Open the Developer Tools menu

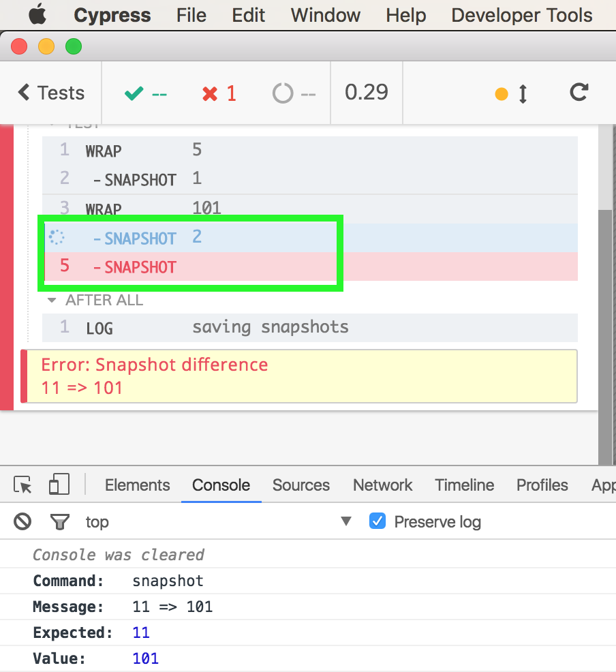click(x=522, y=16)
